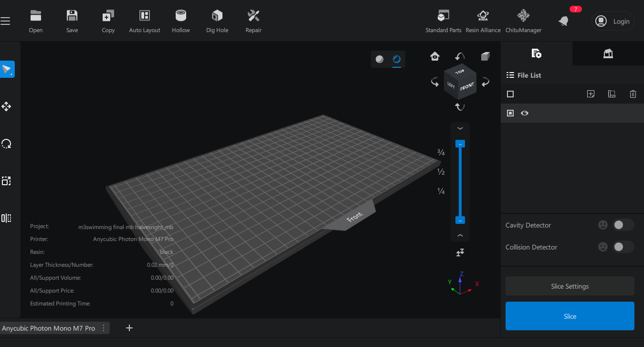Launch the Repair tool
Screen dimensions: 644x347
[253, 21]
